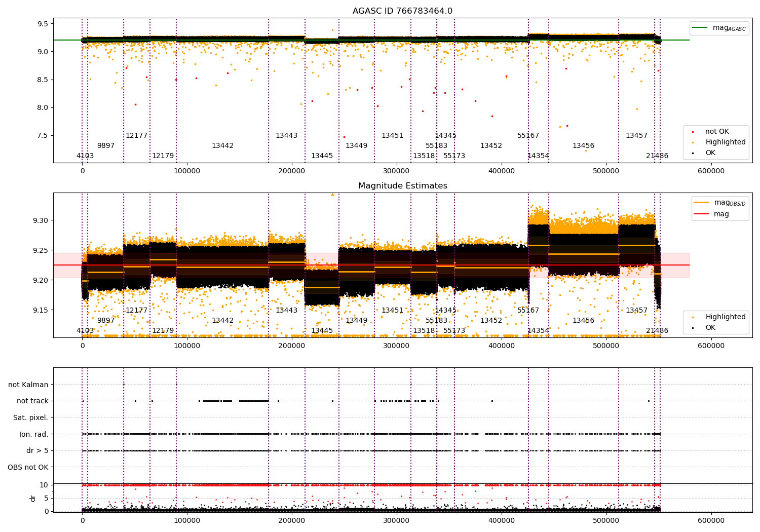This screenshot has height=532, width=760.
Task: Click the 9.5 tick in the AGASC ID plot
Action: [43, 24]
